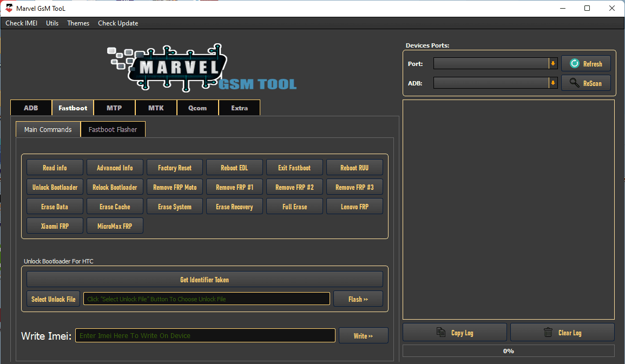The image size is (625, 364).
Task: Click the Relock Bootloader button
Action: click(x=115, y=187)
